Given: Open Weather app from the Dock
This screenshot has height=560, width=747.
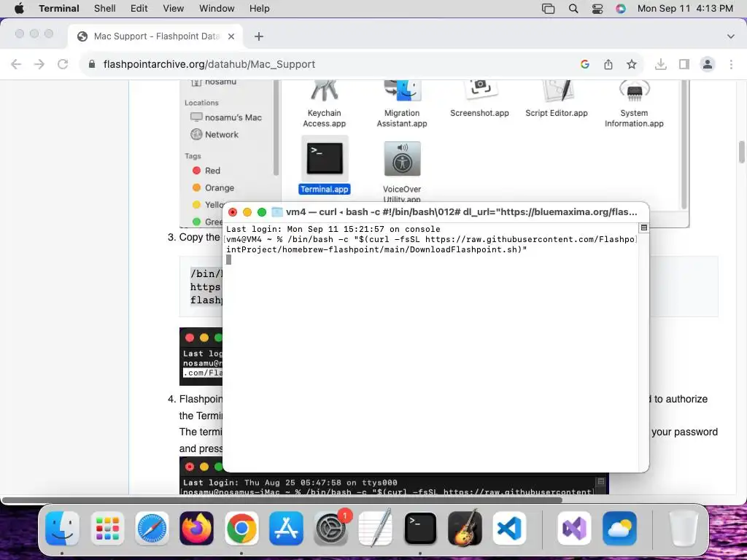Looking at the screenshot, I should pyautogui.click(x=619, y=528).
